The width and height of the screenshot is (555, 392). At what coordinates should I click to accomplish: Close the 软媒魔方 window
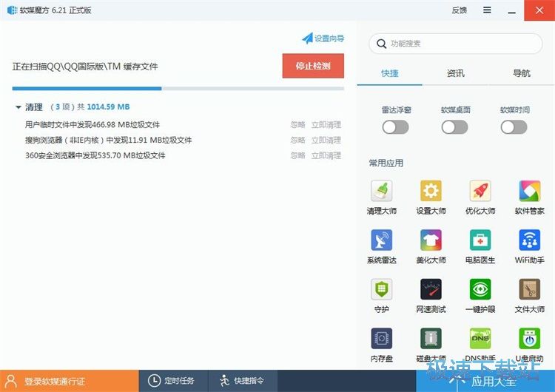[539, 10]
